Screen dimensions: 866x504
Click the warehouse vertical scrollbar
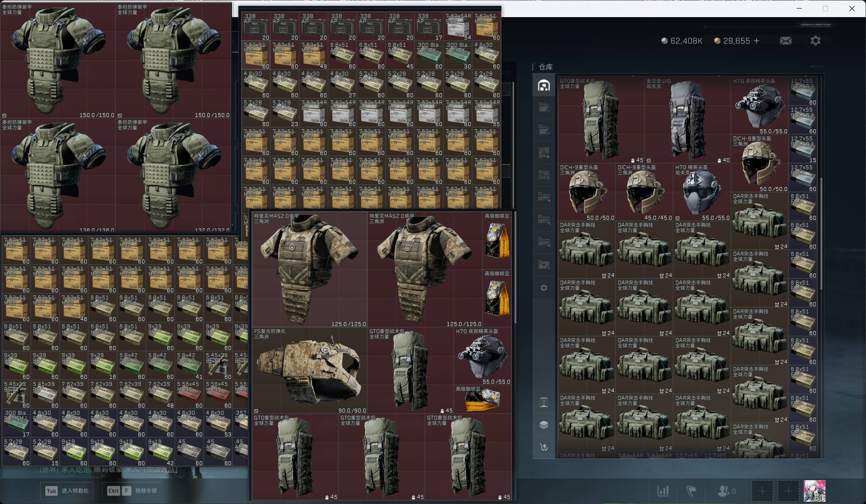[x=821, y=234]
